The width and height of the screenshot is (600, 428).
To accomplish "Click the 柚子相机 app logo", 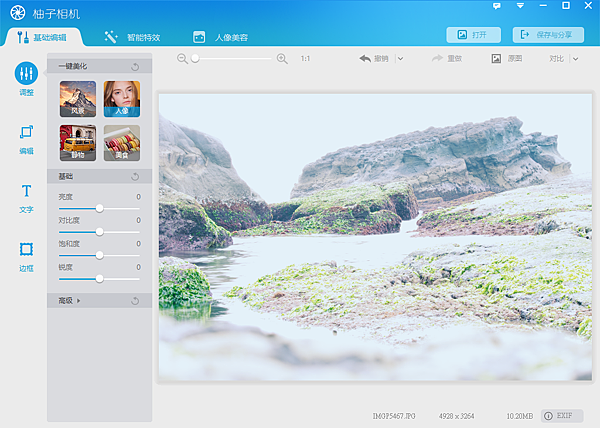I will (x=18, y=13).
